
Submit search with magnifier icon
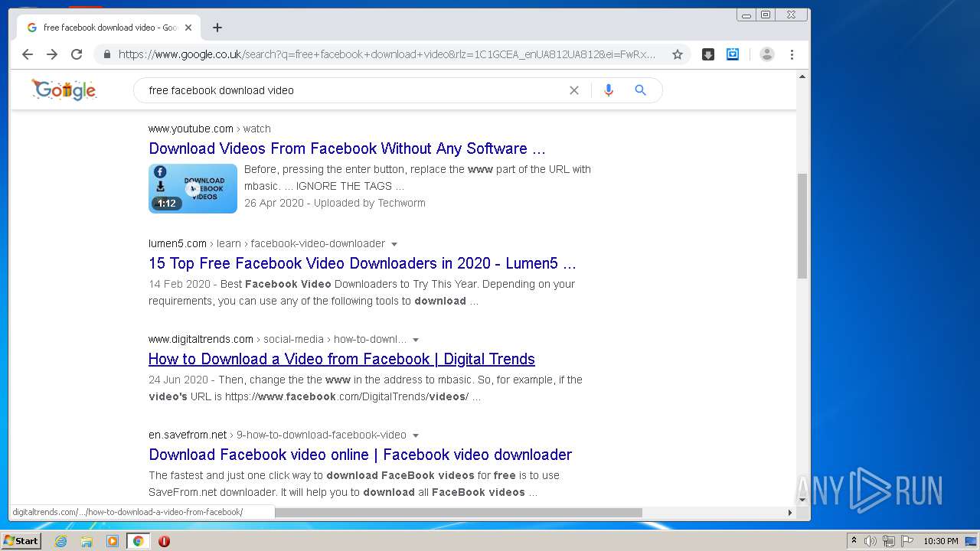641,90
